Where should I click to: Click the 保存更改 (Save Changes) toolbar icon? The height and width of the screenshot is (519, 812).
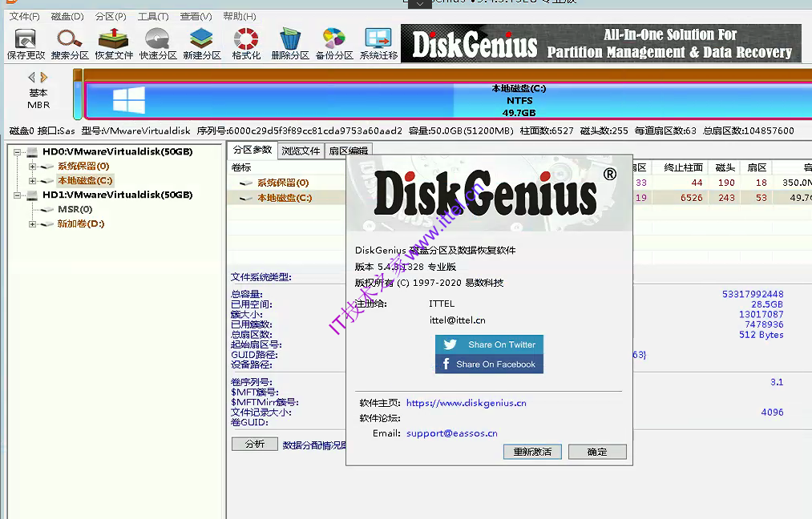coord(24,41)
